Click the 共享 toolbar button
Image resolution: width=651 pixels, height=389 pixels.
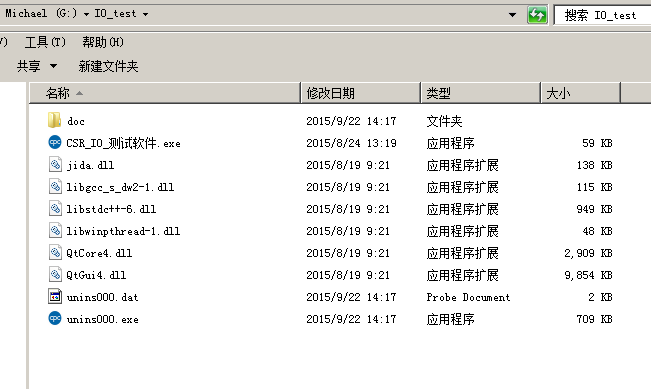[x=29, y=66]
